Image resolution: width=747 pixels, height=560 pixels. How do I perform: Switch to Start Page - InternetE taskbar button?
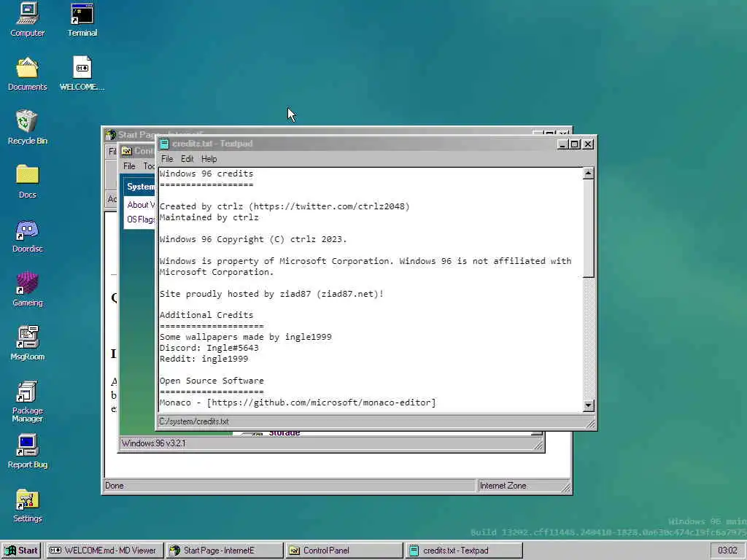pos(225,551)
